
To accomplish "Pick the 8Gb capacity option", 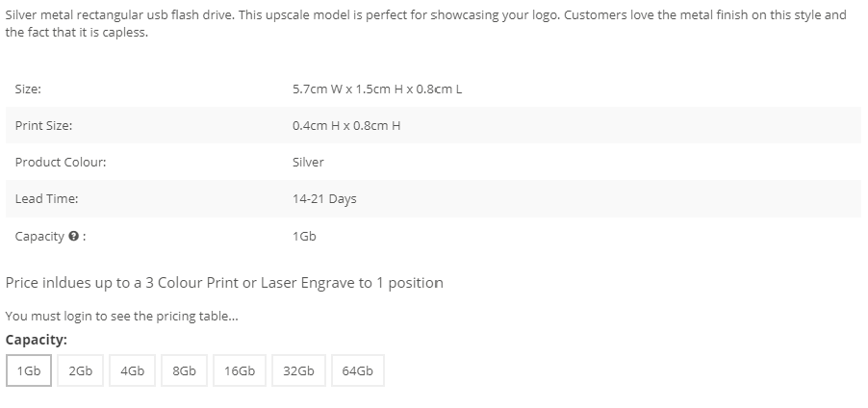I will click(x=185, y=370).
